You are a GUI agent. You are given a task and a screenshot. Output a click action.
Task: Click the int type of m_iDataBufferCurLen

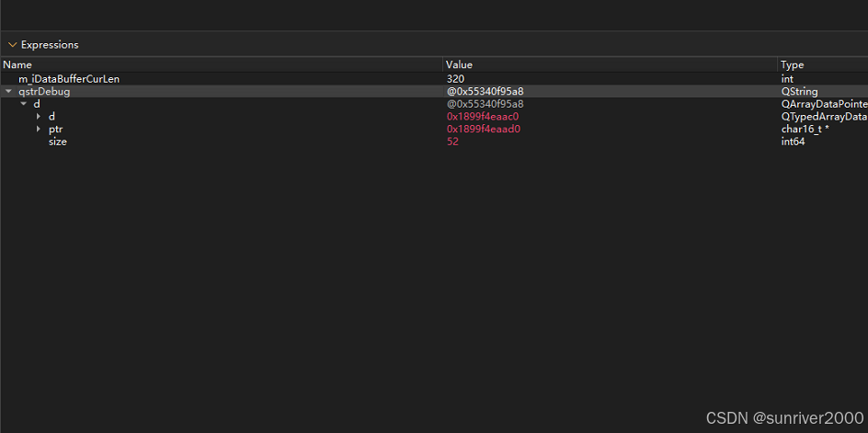(787, 79)
